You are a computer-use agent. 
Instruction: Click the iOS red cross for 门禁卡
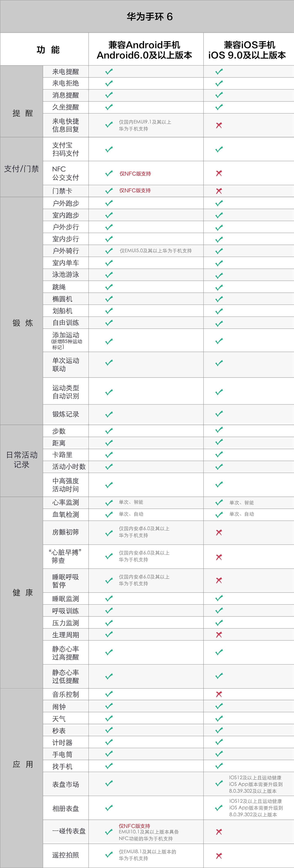coord(219,191)
